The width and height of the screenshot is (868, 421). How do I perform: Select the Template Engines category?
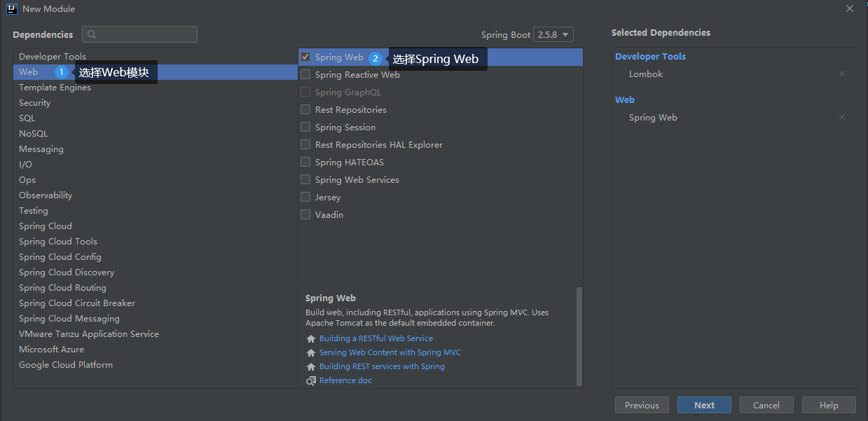(x=156, y=88)
